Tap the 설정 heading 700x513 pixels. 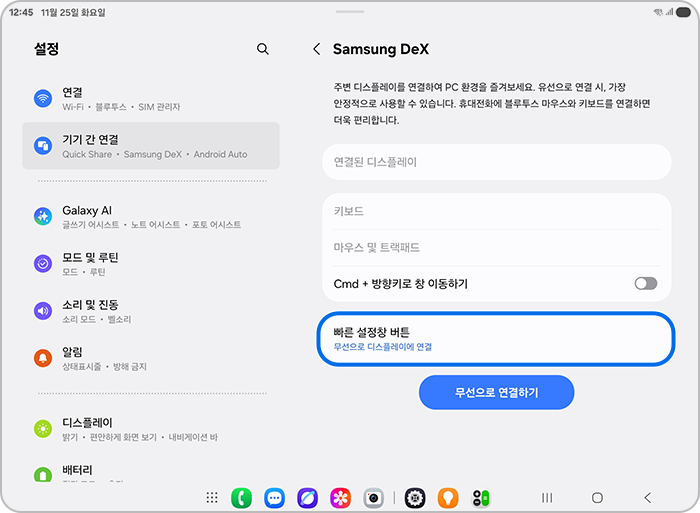tap(46, 49)
